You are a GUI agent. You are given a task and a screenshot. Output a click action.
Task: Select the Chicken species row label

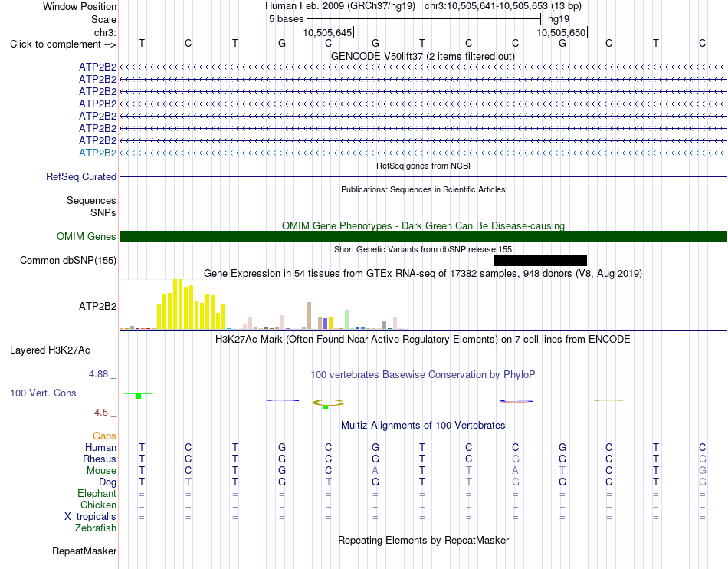[98, 505]
